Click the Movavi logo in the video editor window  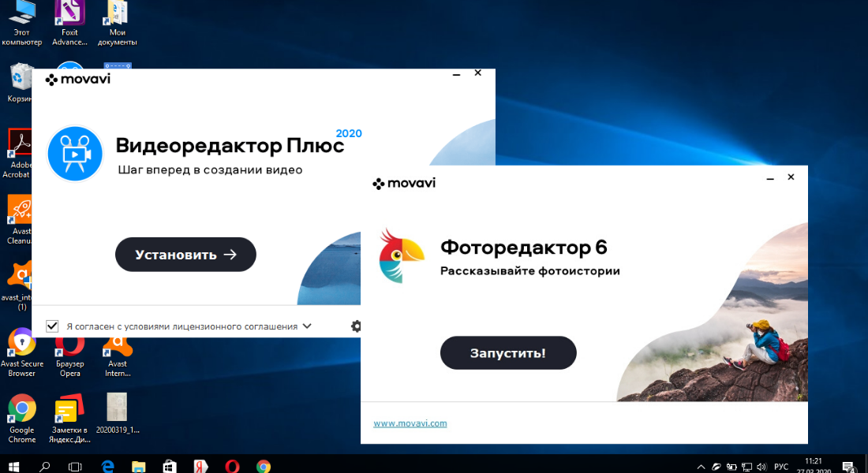[78, 79]
